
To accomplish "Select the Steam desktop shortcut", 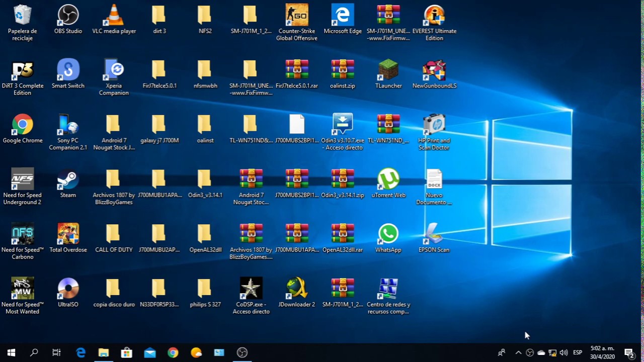I will click(68, 184).
